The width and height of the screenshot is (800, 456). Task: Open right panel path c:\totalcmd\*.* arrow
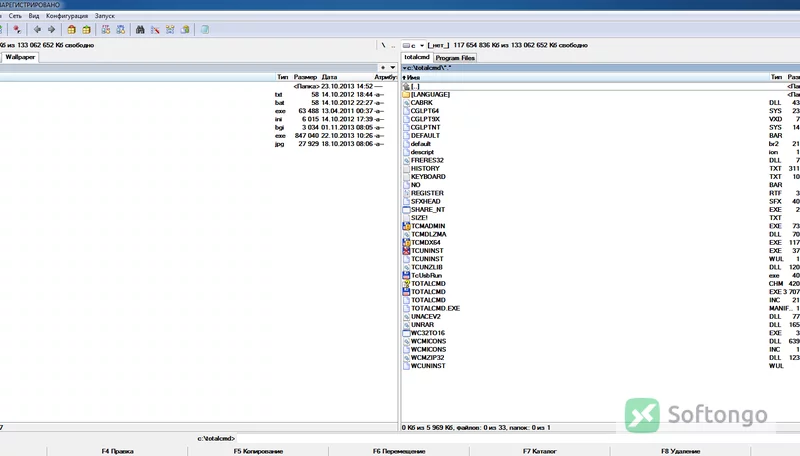[405, 68]
